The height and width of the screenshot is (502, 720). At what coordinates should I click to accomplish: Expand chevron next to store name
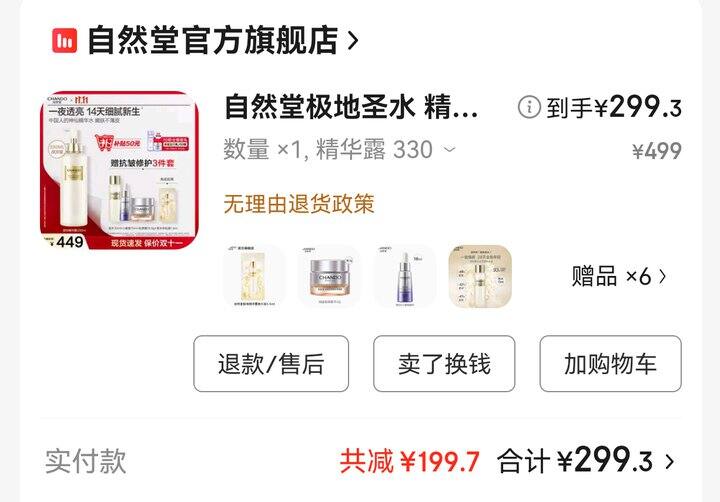353,41
